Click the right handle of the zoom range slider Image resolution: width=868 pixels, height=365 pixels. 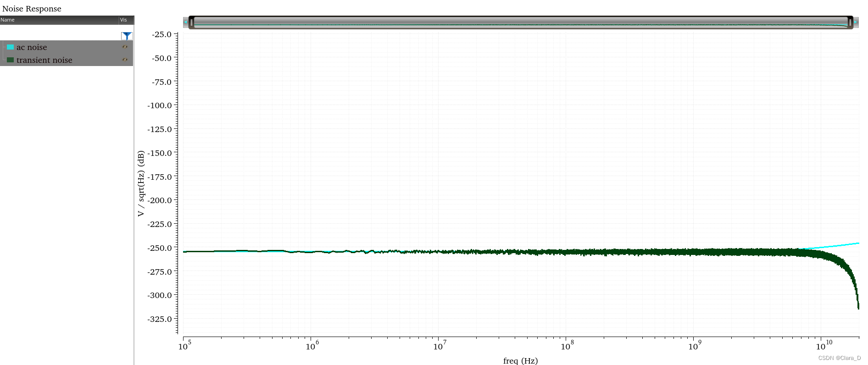tap(850, 22)
